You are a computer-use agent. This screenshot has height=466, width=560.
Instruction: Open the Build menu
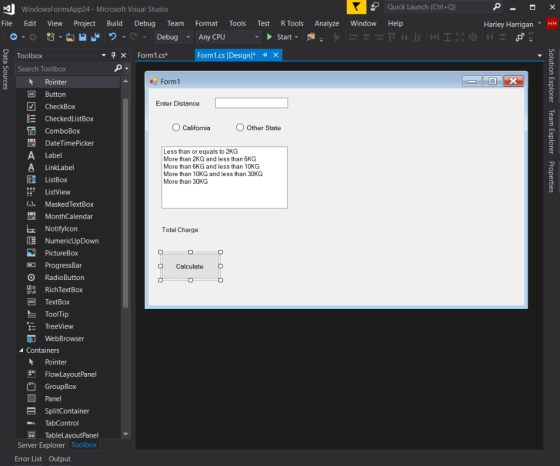pyautogui.click(x=114, y=24)
